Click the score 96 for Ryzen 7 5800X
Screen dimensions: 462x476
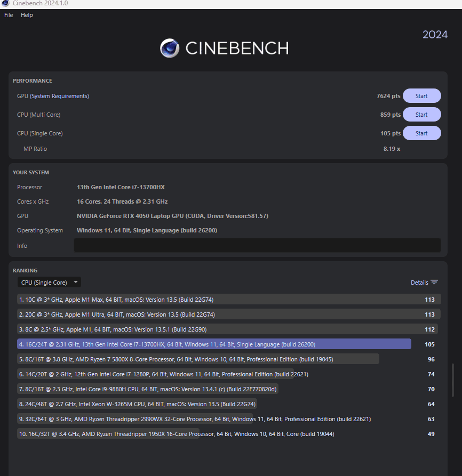[x=431, y=359]
